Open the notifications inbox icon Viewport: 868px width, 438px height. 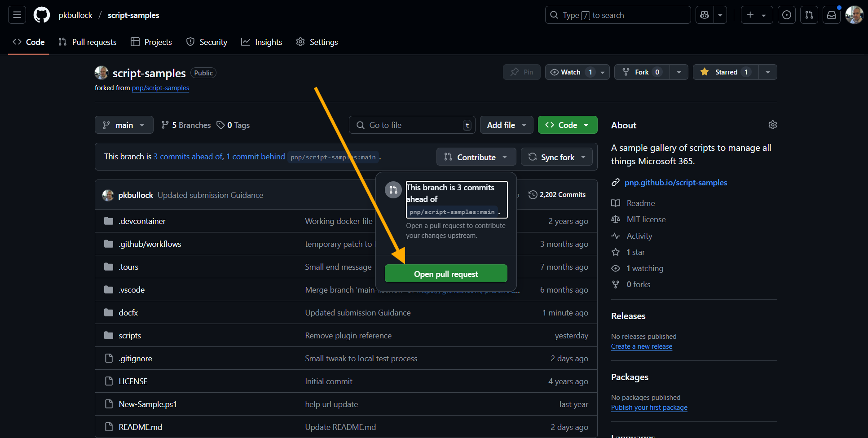pyautogui.click(x=832, y=15)
